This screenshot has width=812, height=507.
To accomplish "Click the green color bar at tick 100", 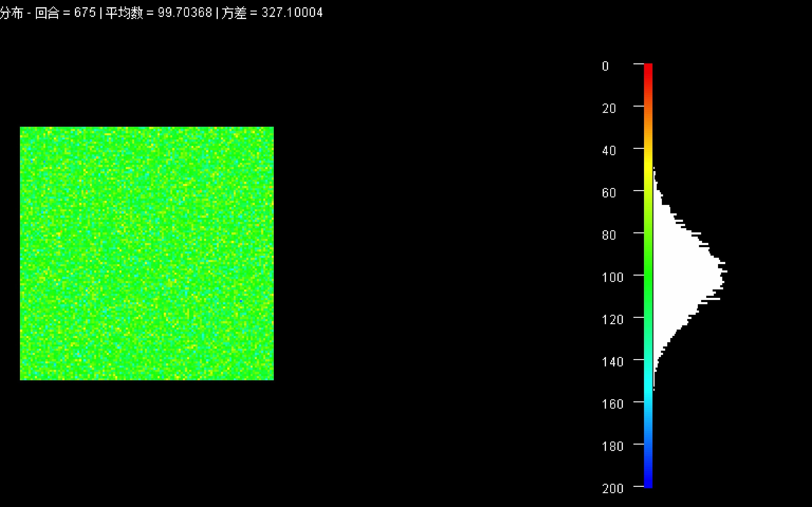I will [x=648, y=275].
